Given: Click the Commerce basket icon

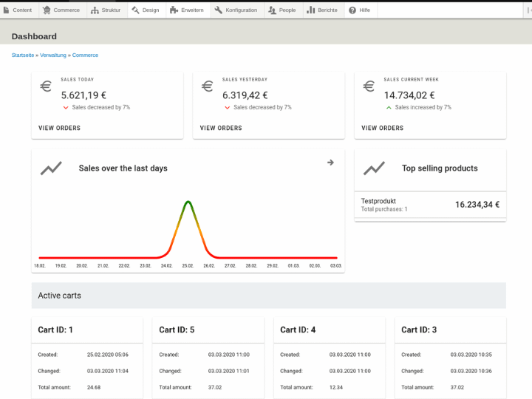Looking at the screenshot, I should pos(47,10).
